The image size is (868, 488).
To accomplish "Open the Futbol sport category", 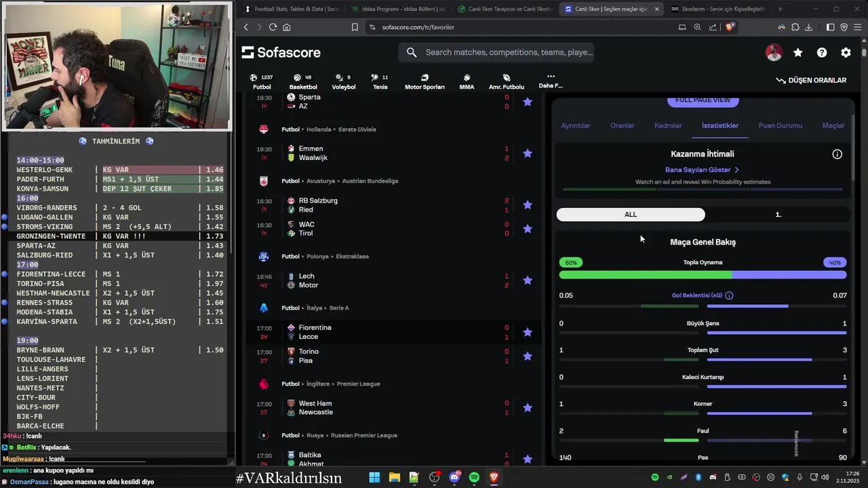I will 262,82.
